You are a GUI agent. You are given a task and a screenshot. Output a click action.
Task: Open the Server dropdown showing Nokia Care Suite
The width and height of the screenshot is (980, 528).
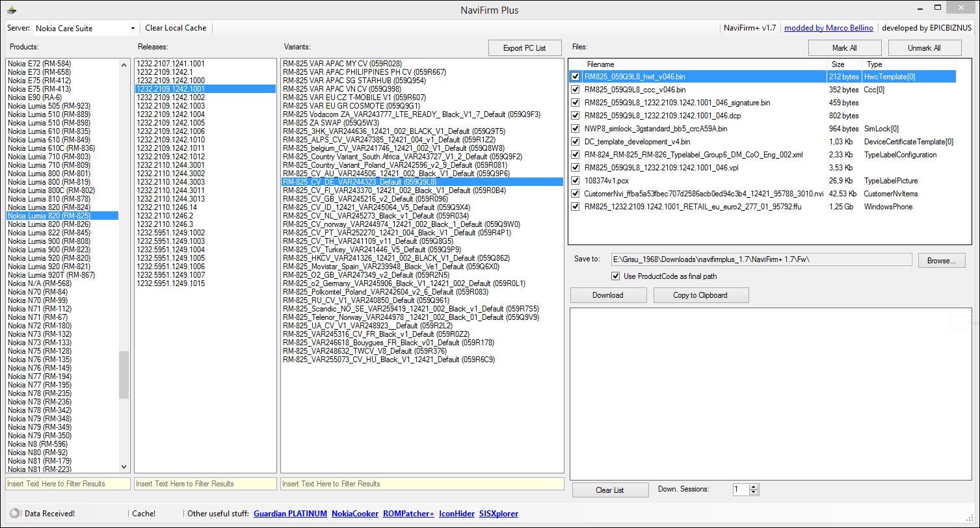pyautogui.click(x=85, y=28)
